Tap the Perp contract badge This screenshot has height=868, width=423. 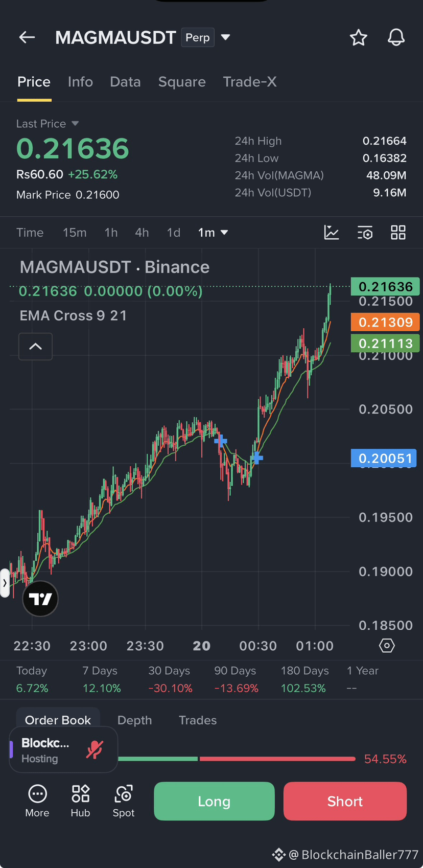(x=198, y=37)
